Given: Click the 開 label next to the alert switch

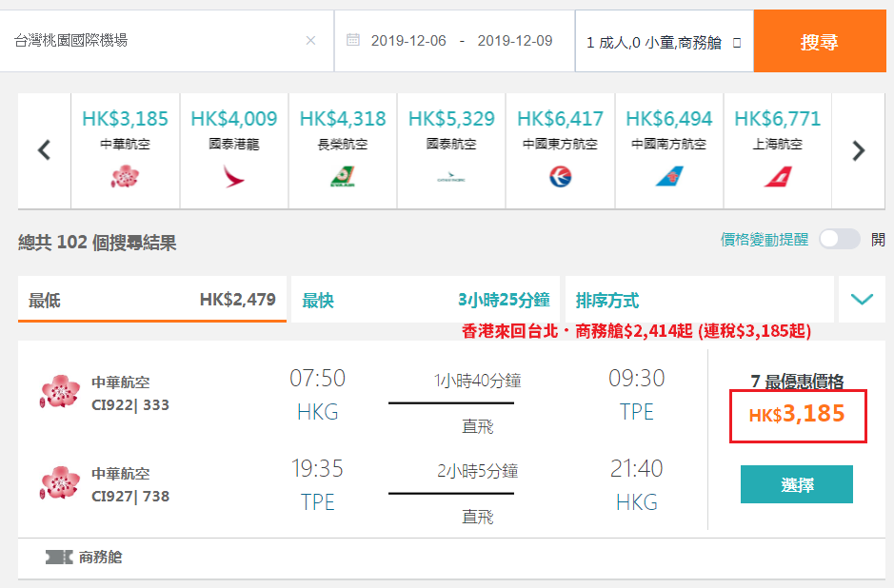Looking at the screenshot, I should (x=878, y=240).
